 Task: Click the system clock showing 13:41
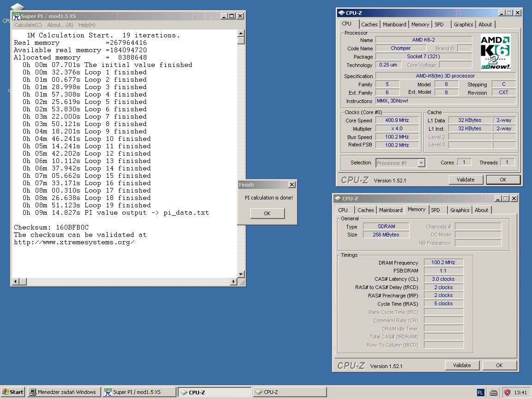tap(520, 393)
